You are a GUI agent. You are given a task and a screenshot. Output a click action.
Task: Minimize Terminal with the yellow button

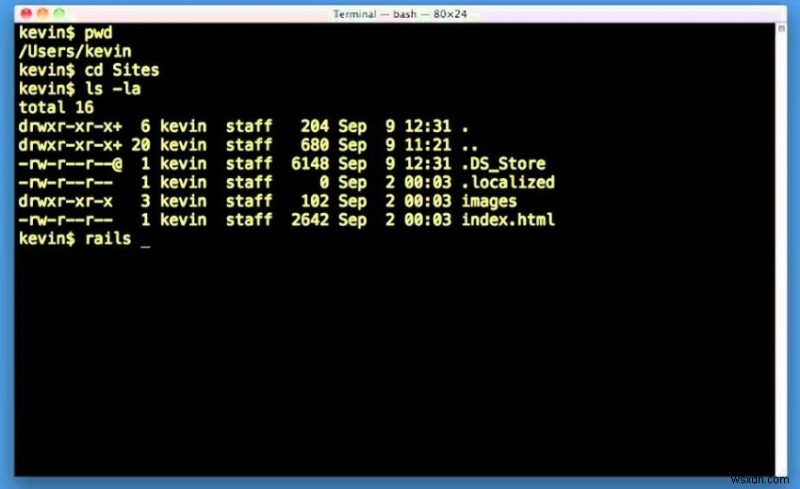point(43,13)
